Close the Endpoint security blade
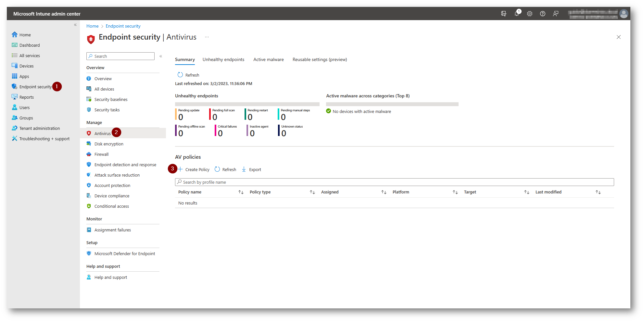This screenshot has height=322, width=644. pos(618,37)
